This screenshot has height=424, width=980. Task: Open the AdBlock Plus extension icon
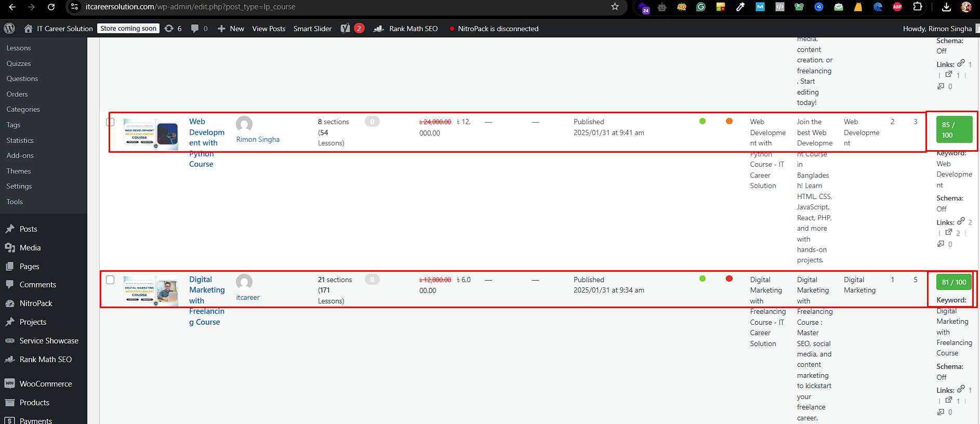897,7
